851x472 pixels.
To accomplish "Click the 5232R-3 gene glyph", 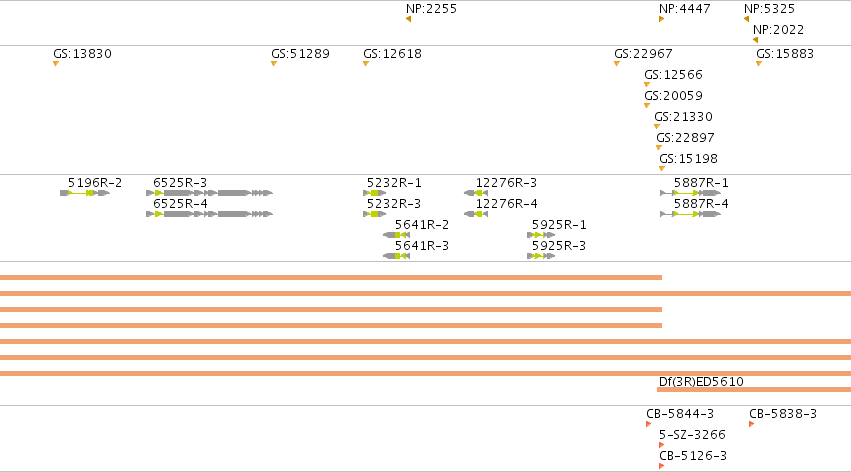I will pyautogui.click(x=374, y=214).
